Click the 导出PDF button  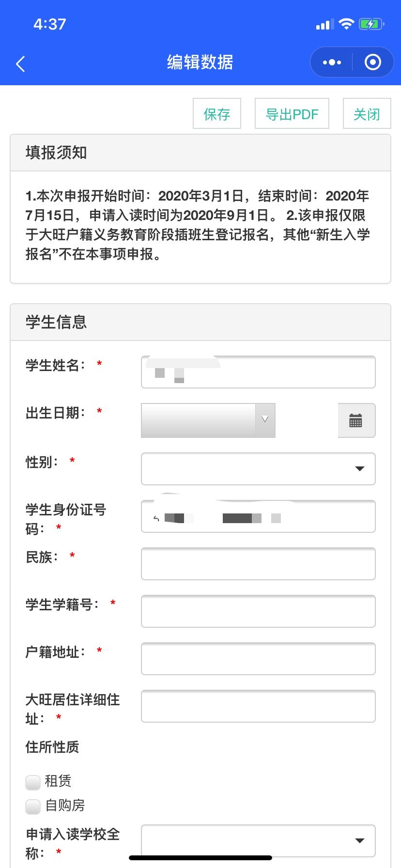point(292,114)
